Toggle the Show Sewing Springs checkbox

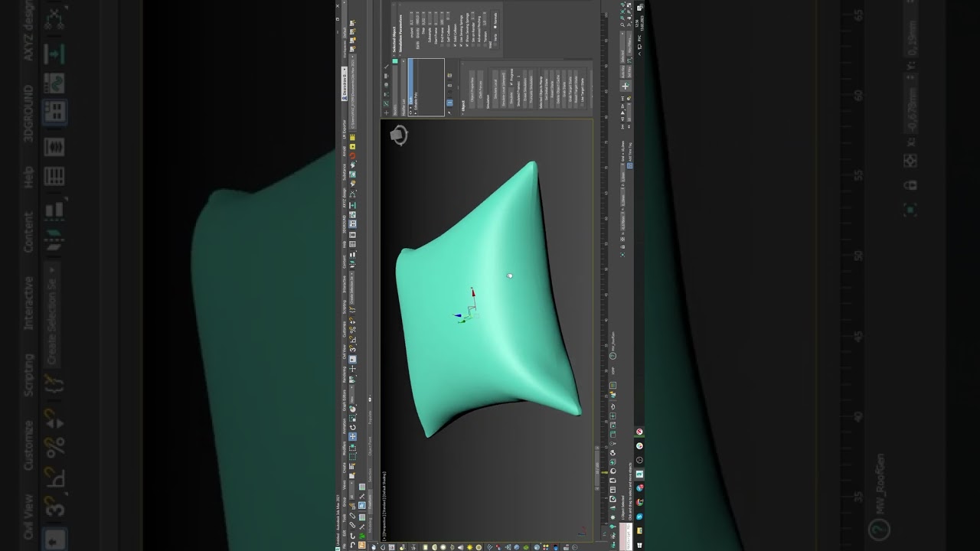pyautogui.click(x=467, y=45)
